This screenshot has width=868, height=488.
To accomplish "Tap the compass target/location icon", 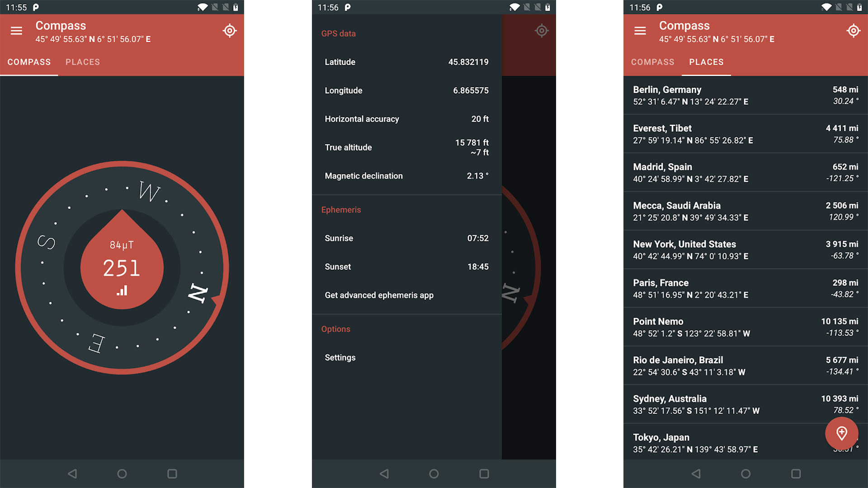I will tap(230, 30).
